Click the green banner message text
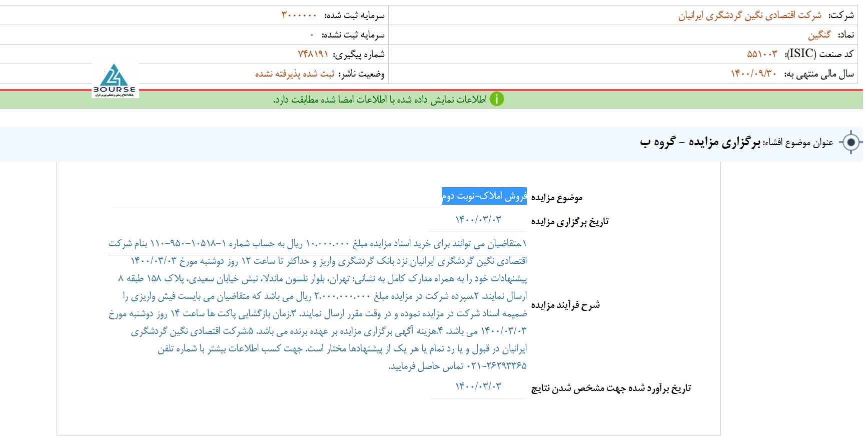The height and width of the screenshot is (437, 868). click(x=380, y=100)
